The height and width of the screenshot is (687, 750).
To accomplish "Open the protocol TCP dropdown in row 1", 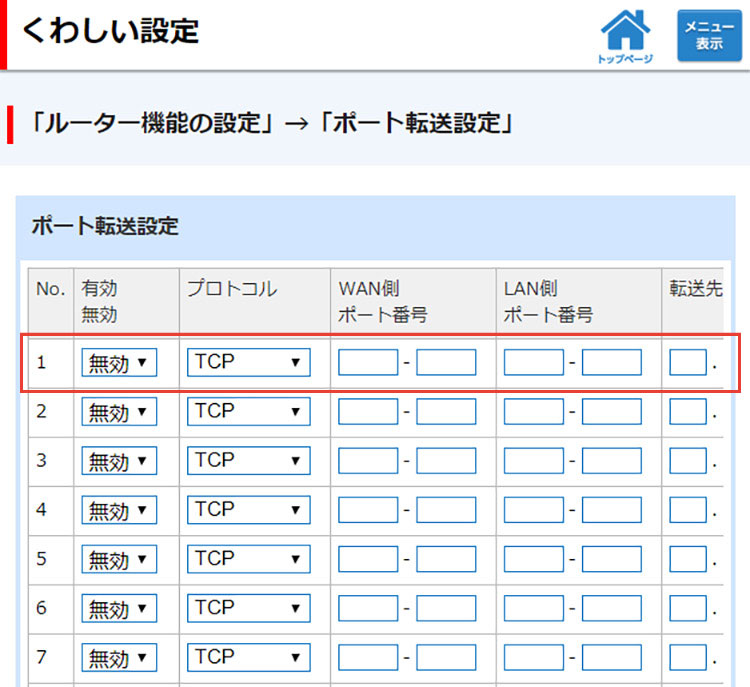I will [x=248, y=363].
